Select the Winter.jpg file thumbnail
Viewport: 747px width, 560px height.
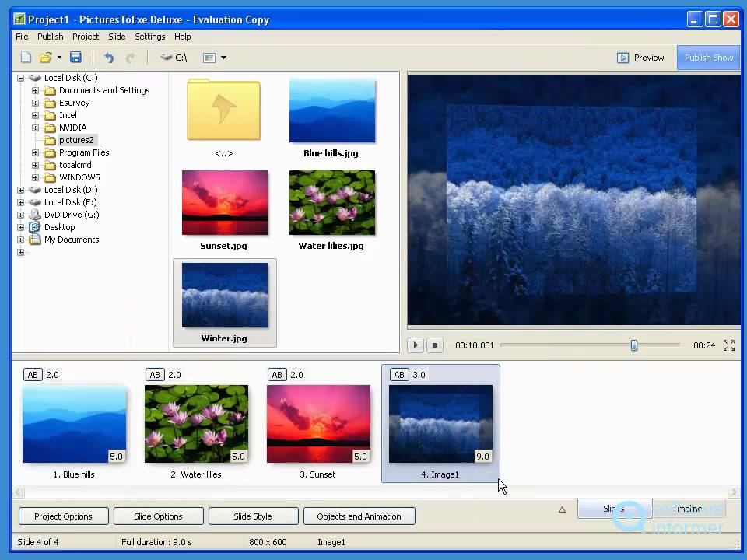coord(225,296)
